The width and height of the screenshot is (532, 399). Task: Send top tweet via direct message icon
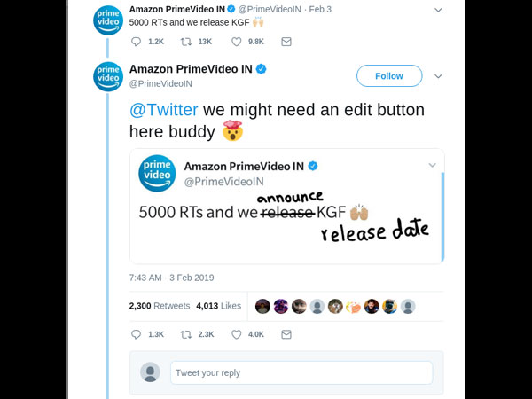[x=286, y=42]
